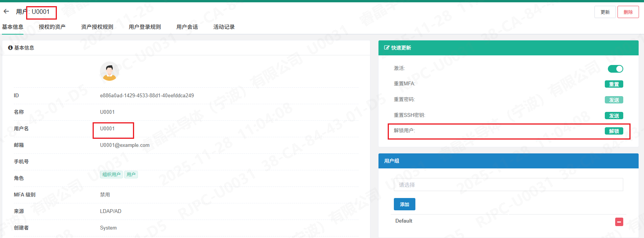The height and width of the screenshot is (238, 644).
Task: Open the 资产授权规则 tab
Action: click(97, 27)
